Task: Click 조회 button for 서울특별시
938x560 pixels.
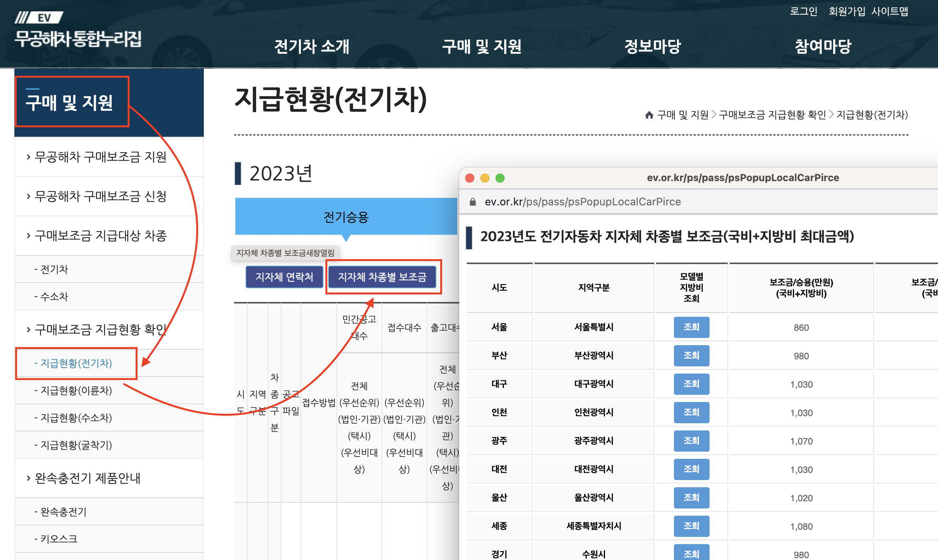Action: click(691, 327)
